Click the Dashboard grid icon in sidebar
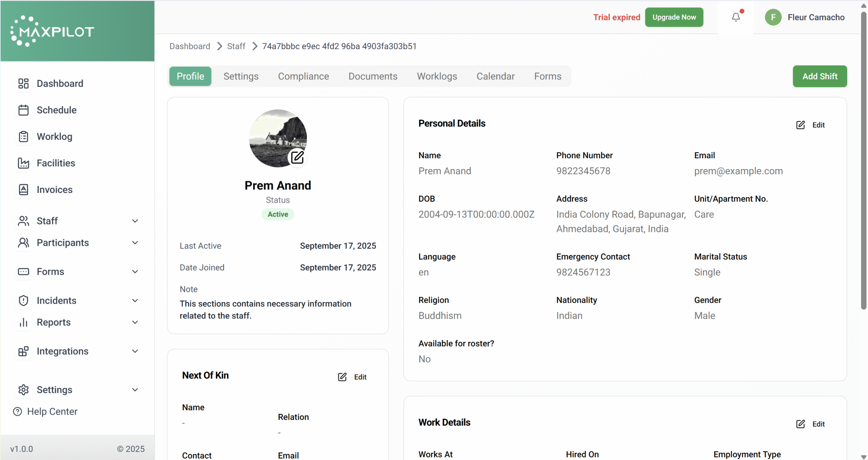The height and width of the screenshot is (460, 868). click(x=23, y=83)
